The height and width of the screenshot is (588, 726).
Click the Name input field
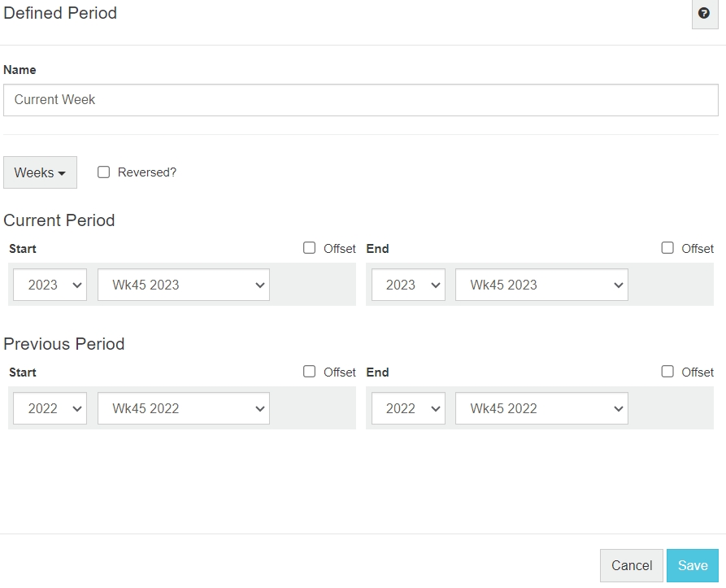[x=360, y=100]
